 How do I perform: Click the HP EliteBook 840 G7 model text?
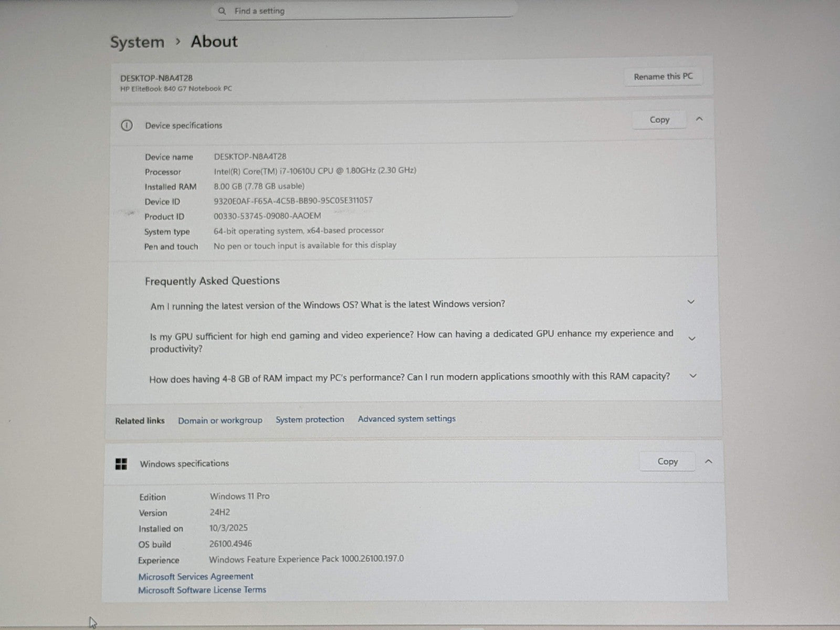point(176,89)
